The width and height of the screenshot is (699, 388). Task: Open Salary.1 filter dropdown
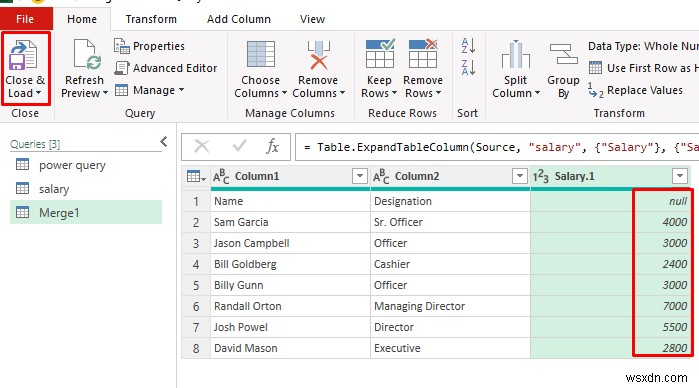(x=679, y=176)
